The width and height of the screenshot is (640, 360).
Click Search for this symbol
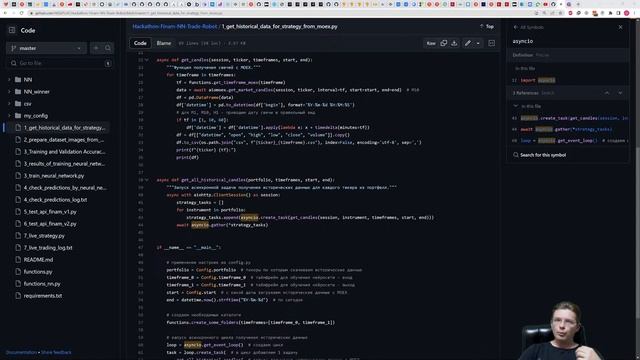(x=540, y=155)
